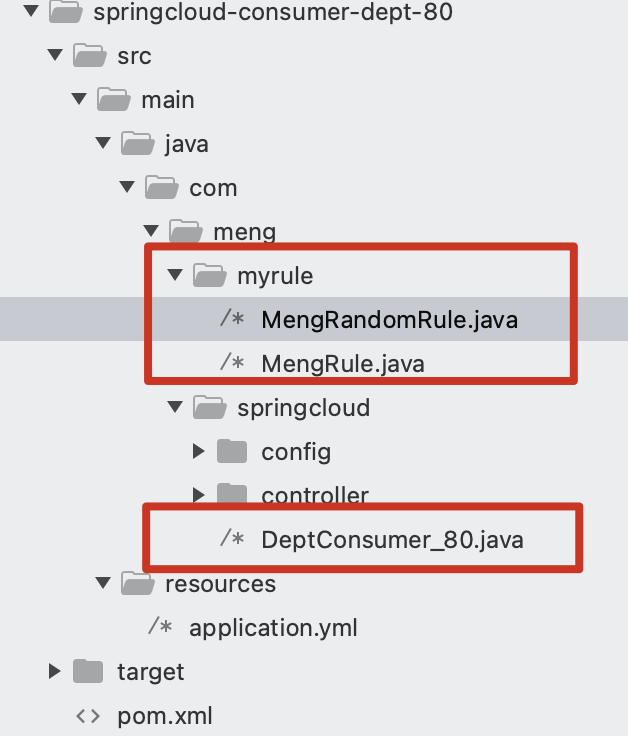This screenshot has height=736, width=628.
Task: Collapse the resources folder arrow
Action: pos(103,583)
